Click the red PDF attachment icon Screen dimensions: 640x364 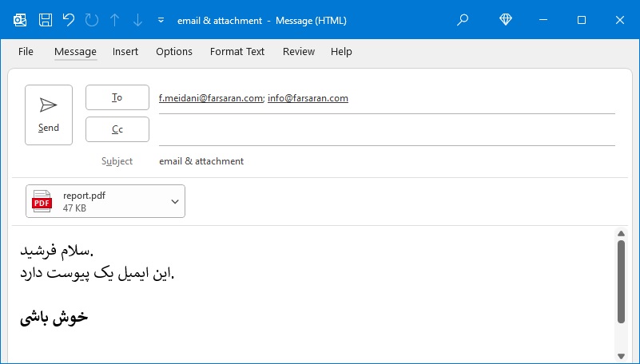42,201
